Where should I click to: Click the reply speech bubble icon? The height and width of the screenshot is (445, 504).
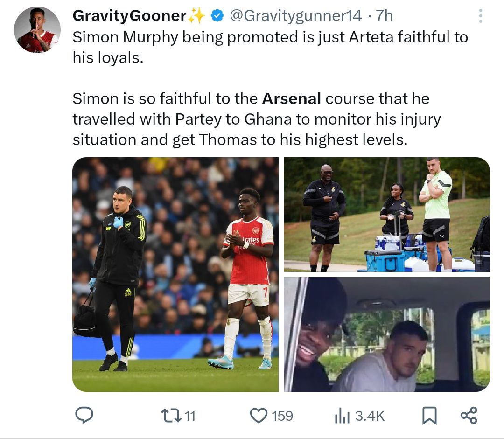(84, 415)
